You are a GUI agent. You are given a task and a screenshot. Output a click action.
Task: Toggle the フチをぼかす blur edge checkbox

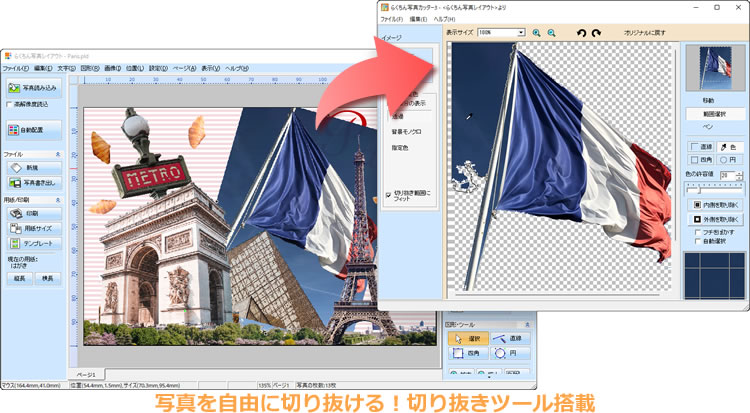(698, 232)
